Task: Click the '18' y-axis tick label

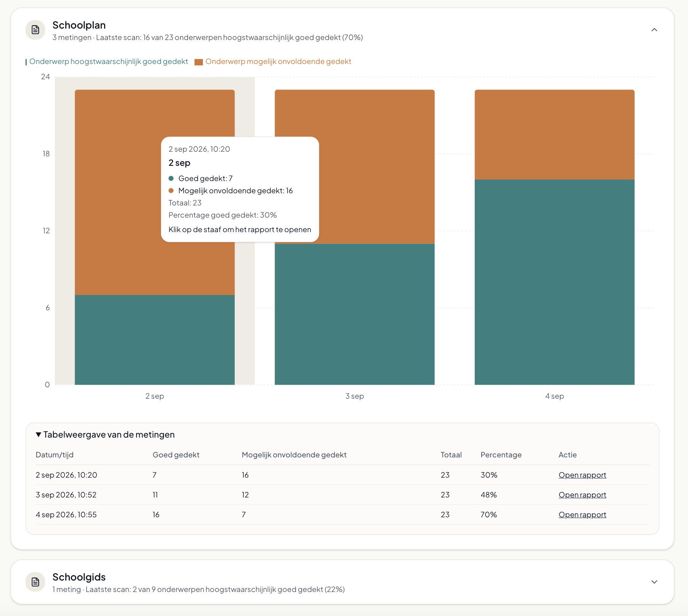Action: pos(46,154)
